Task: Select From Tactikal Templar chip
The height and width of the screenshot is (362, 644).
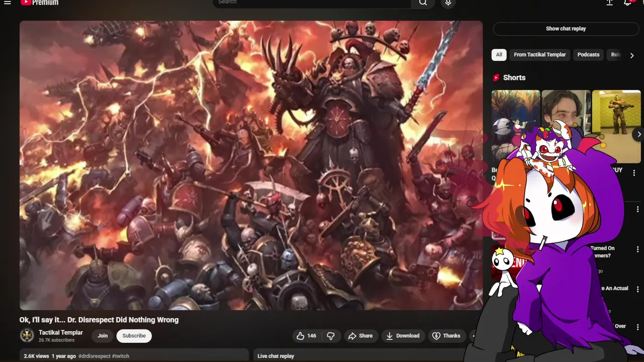Action: pyautogui.click(x=539, y=55)
